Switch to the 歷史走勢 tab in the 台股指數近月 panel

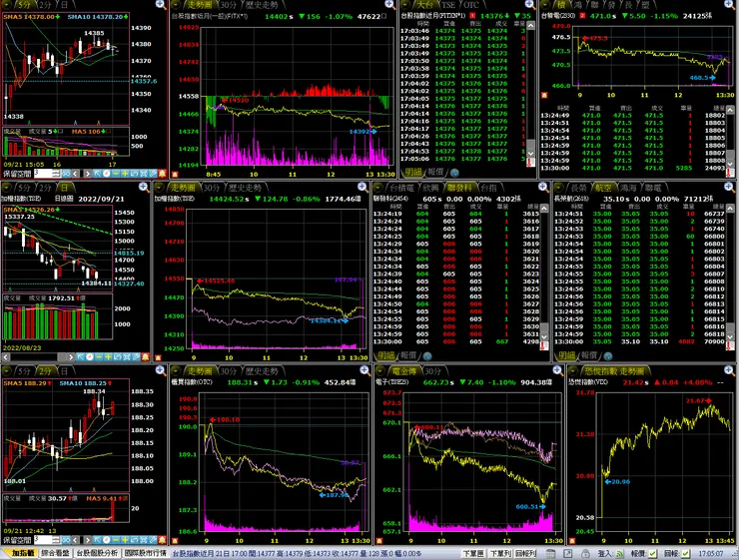[x=262, y=5]
